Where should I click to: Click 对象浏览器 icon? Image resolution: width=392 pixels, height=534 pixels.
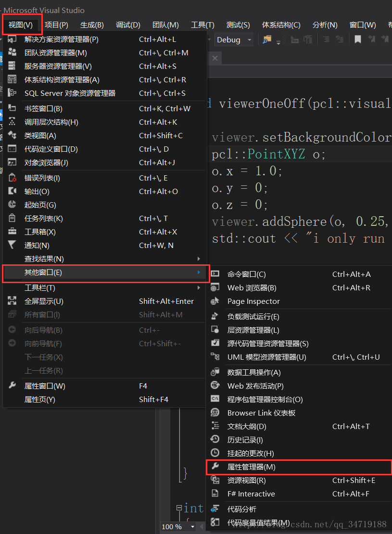tap(12, 162)
